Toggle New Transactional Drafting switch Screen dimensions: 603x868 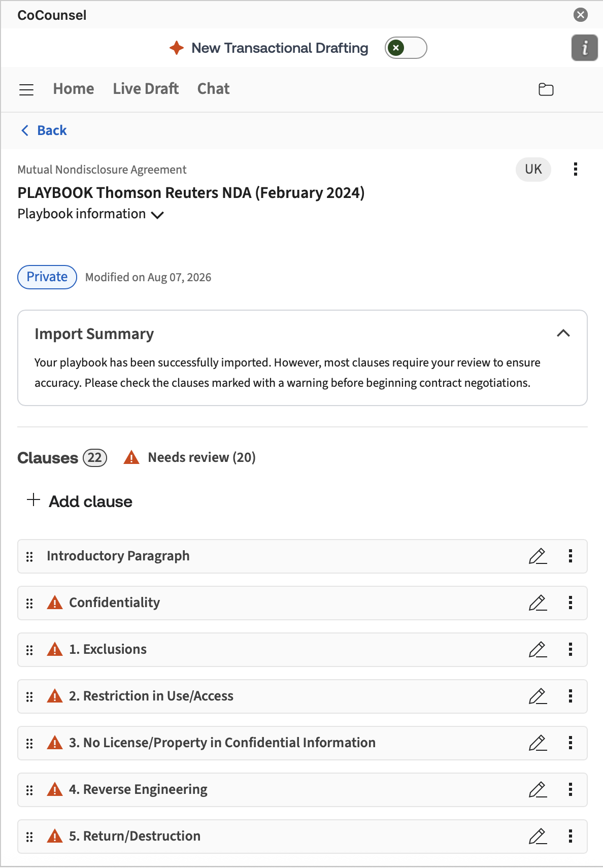click(x=406, y=48)
